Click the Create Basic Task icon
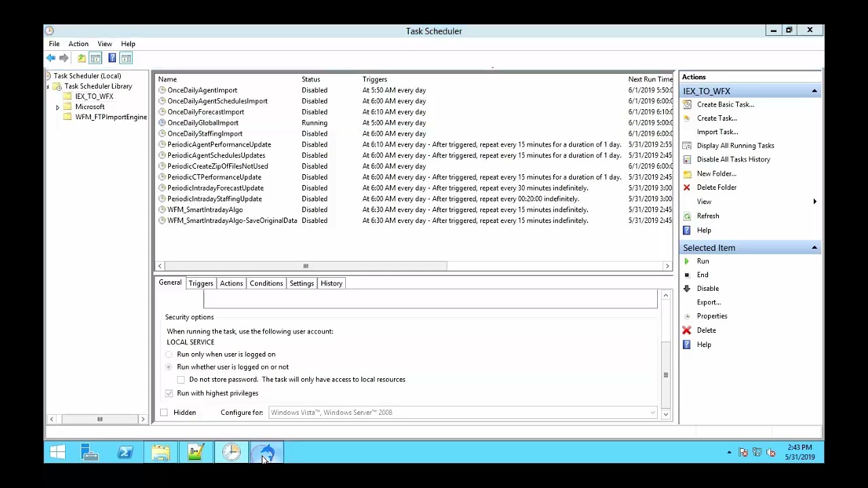This screenshot has width=868, height=488. click(687, 104)
